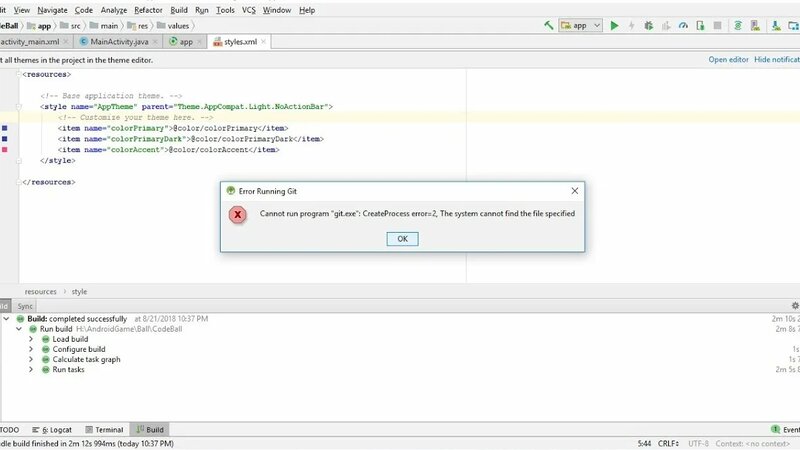Close the MainActivity.java tab
Screen dimensions: 800x450
pos(155,42)
